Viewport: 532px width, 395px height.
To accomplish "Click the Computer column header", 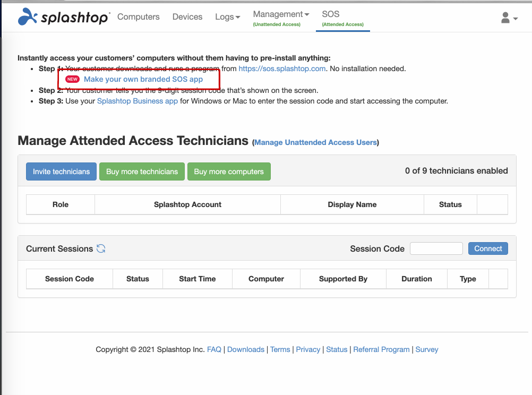I will pos(267,279).
